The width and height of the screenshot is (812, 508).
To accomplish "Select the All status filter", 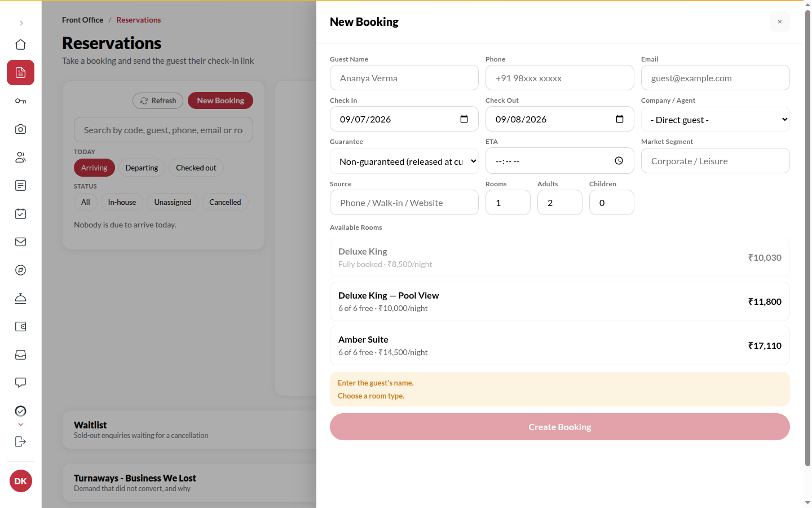I will tap(86, 202).
